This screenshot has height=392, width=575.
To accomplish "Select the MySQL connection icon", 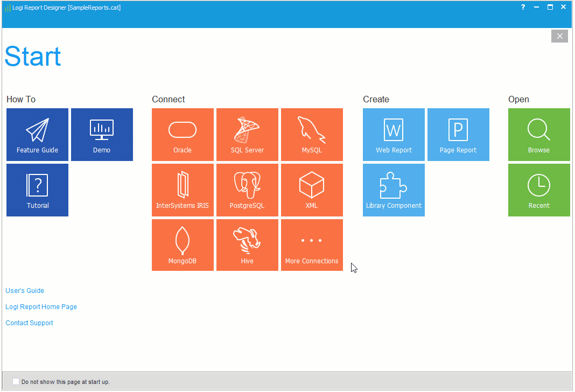I will click(312, 135).
